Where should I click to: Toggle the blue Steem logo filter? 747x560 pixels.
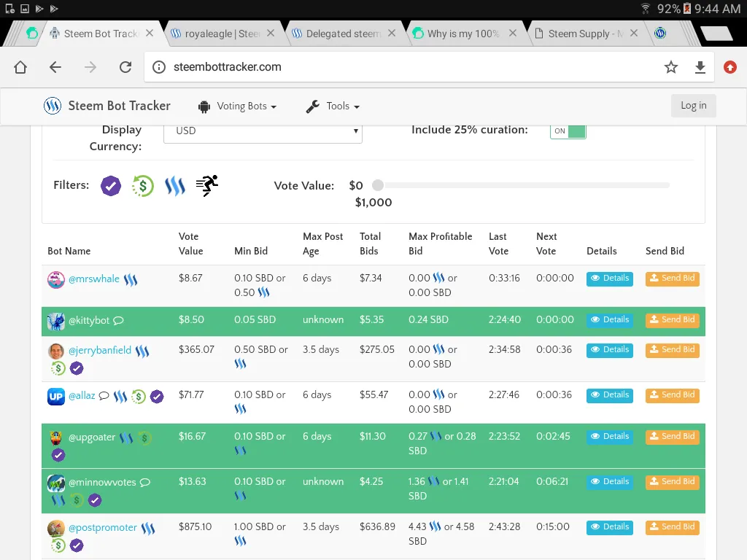click(175, 186)
